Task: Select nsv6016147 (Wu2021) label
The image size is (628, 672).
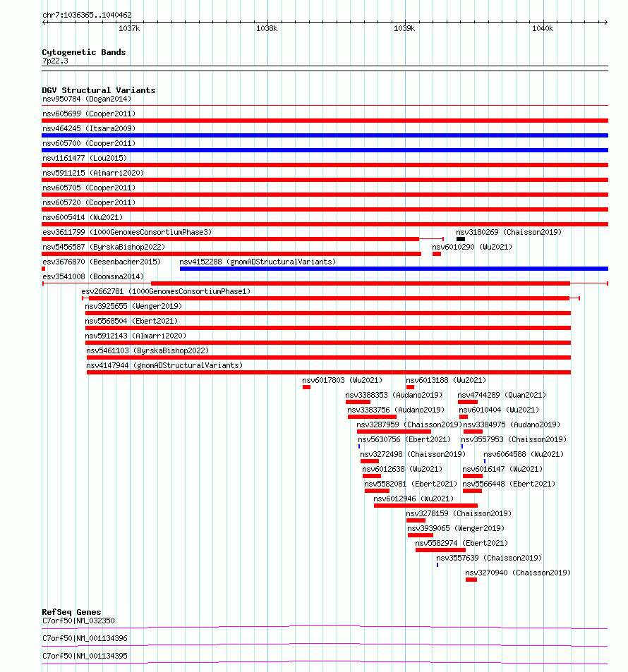Action: 502,470
